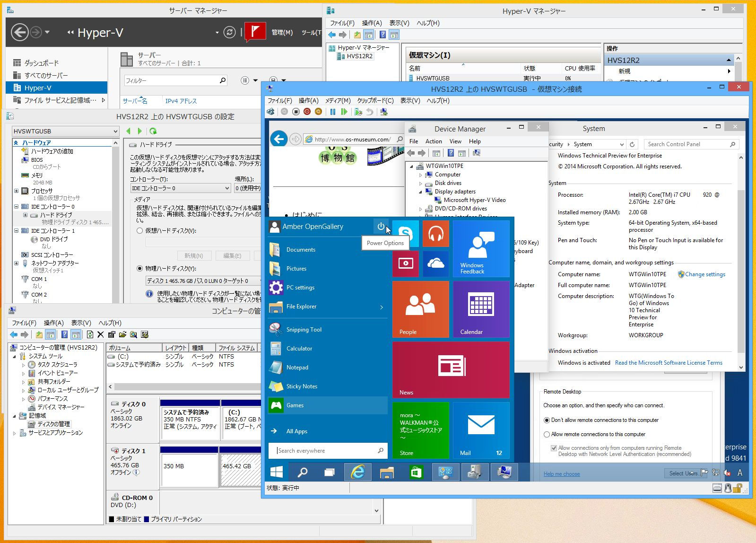Expand Task Scheduler node in Computer Management
The height and width of the screenshot is (543, 756).
click(23, 365)
